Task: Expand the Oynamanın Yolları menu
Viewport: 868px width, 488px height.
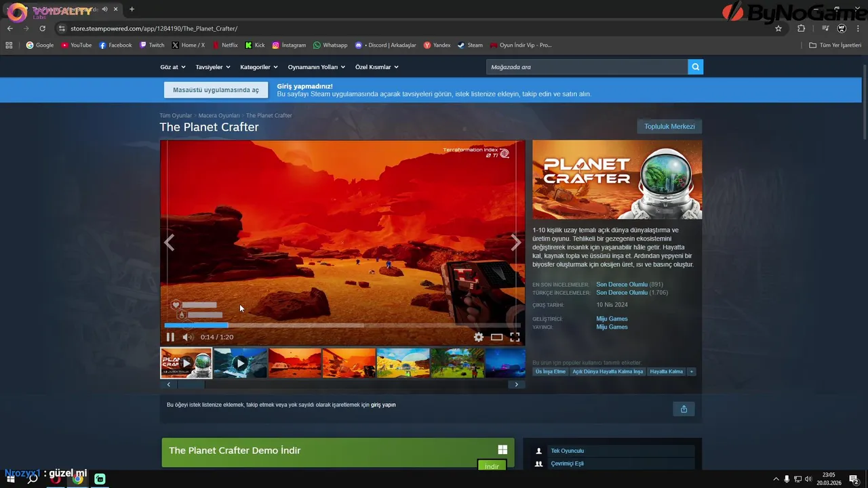Action: (317, 67)
